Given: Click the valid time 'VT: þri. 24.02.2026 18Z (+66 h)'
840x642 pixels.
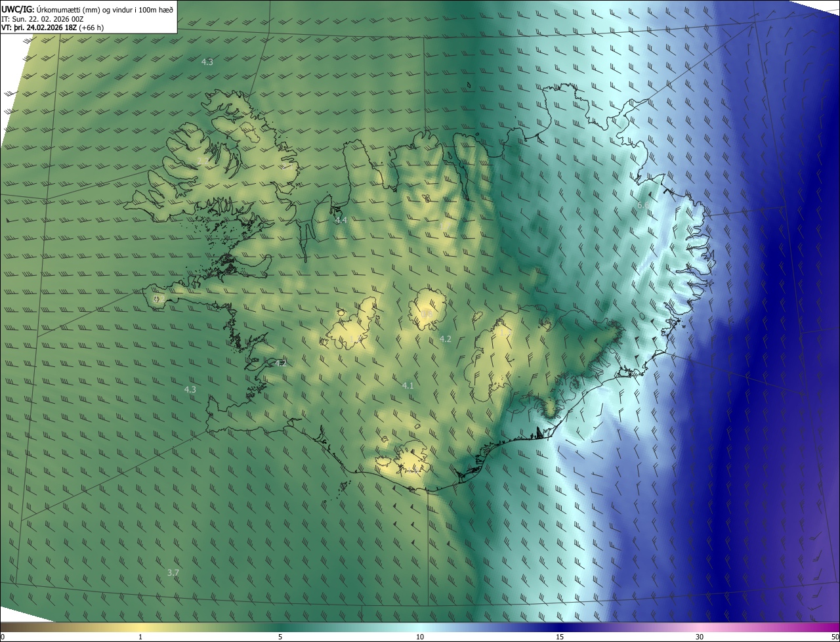Looking at the screenshot, I should point(52,28).
